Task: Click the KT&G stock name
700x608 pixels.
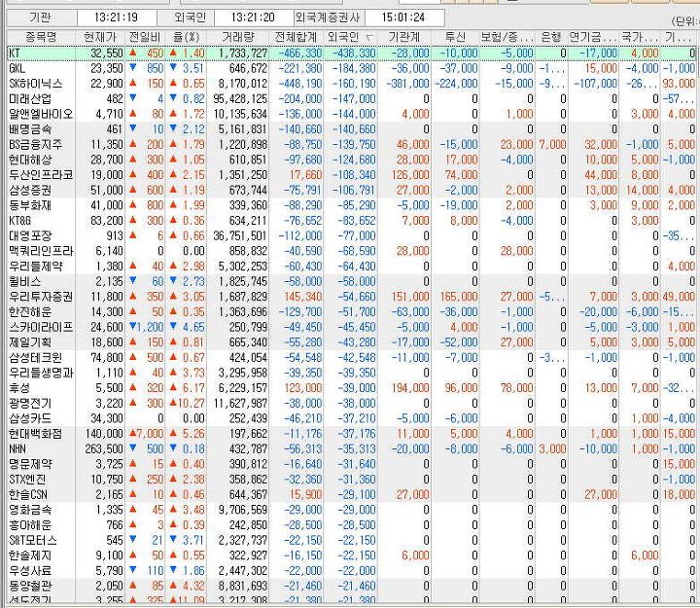Action: [x=20, y=221]
